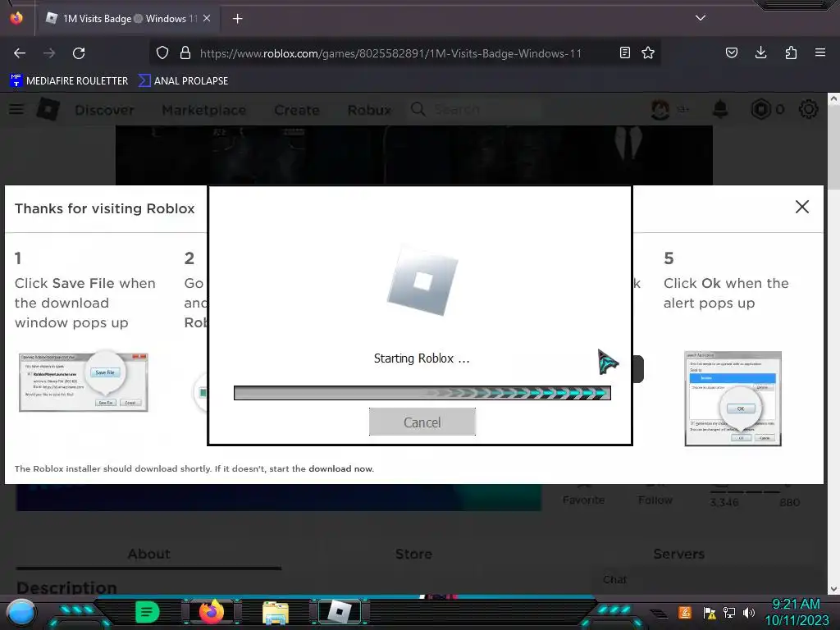Open second bookmark in bookmarks toolbar
This screenshot has height=630, width=840.
coord(183,81)
